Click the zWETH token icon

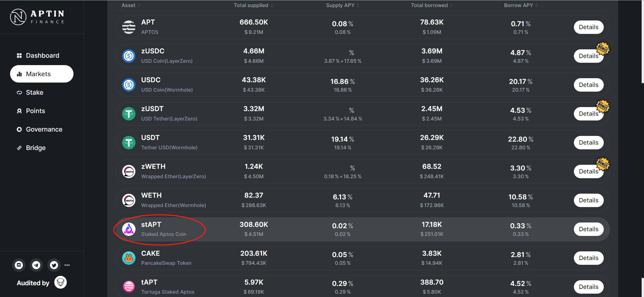click(129, 171)
